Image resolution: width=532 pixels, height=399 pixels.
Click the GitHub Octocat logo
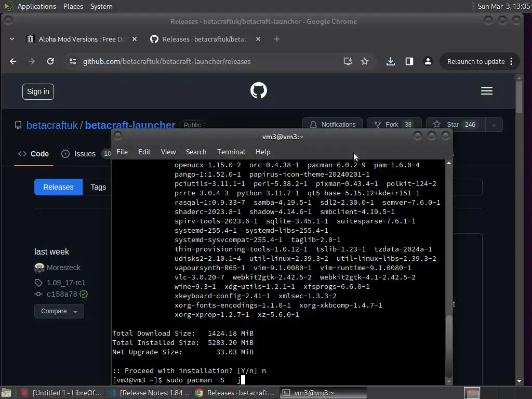point(259,90)
